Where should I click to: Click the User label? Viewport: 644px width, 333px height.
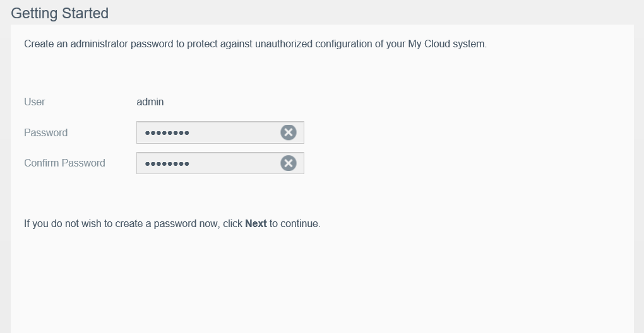(35, 102)
